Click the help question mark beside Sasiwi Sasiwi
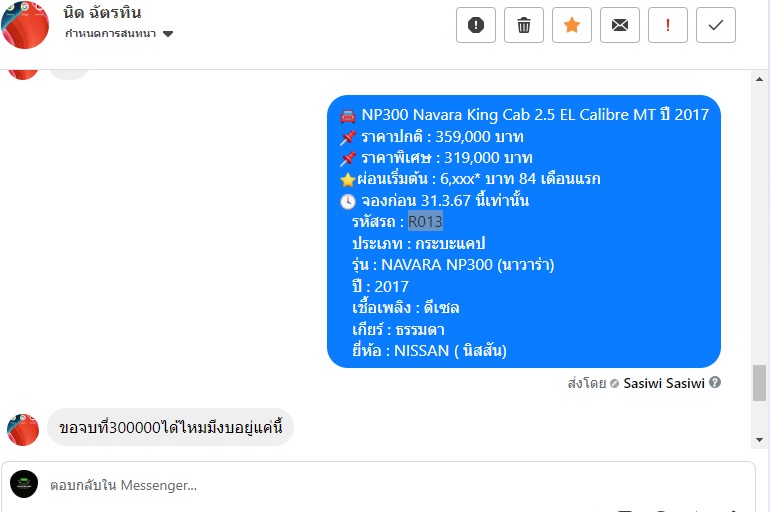The image size is (770, 512). point(715,382)
